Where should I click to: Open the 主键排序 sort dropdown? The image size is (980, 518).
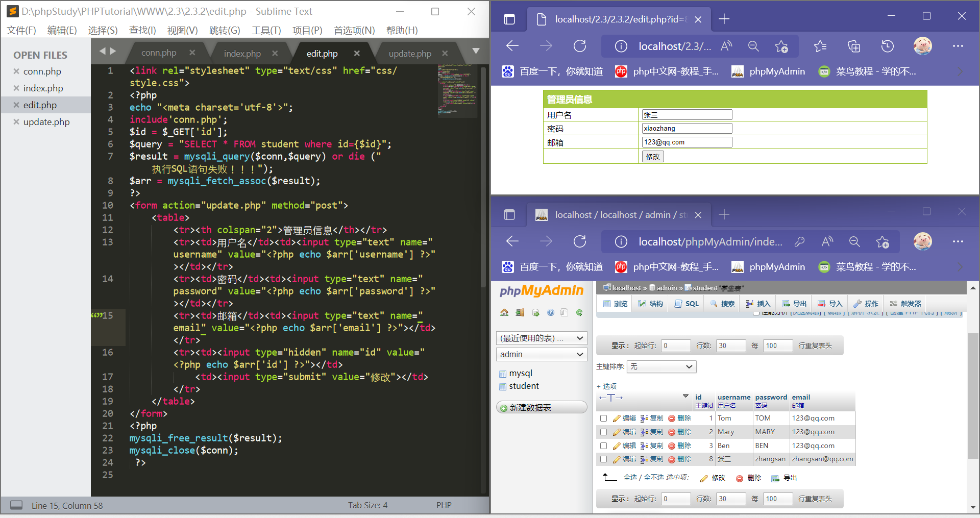661,366
